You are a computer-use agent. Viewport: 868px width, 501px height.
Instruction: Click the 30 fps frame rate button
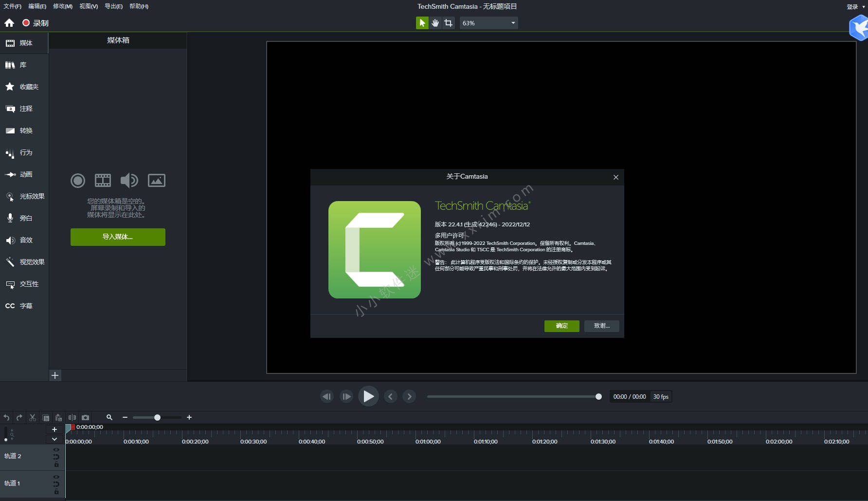tap(661, 397)
